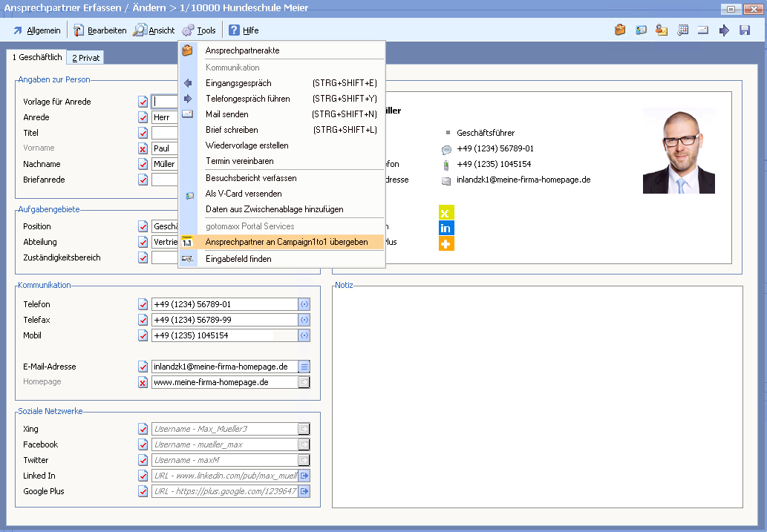
Task: Select 'Ansprechpartner an Campaign1to1 übergeben' menu entry
Action: [286, 242]
